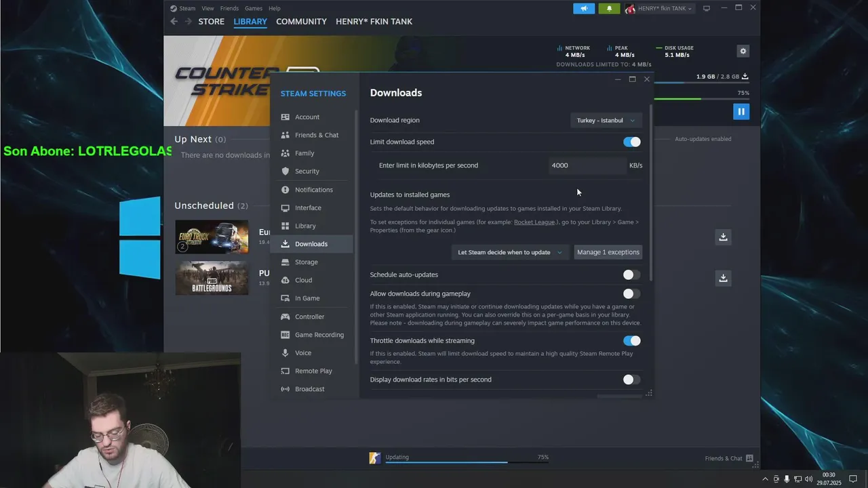Expand the HENRY fkin TANK account menu
Screen dimensions: 868x488
pos(658,9)
